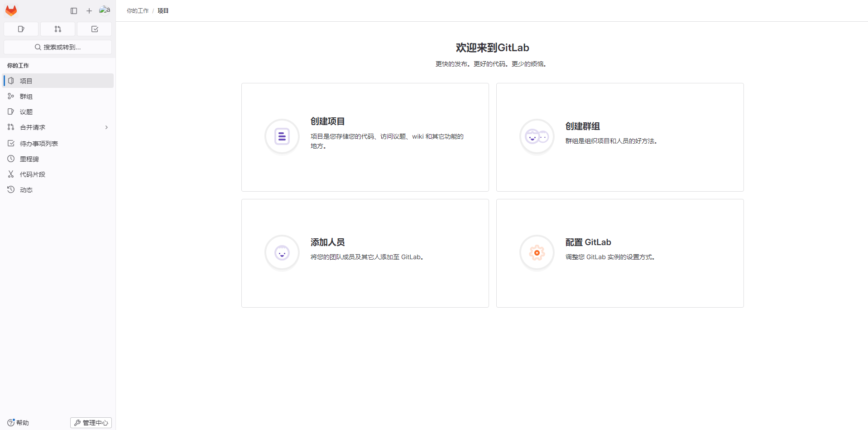Open 合并请求 in the sidebar

[x=58, y=127]
